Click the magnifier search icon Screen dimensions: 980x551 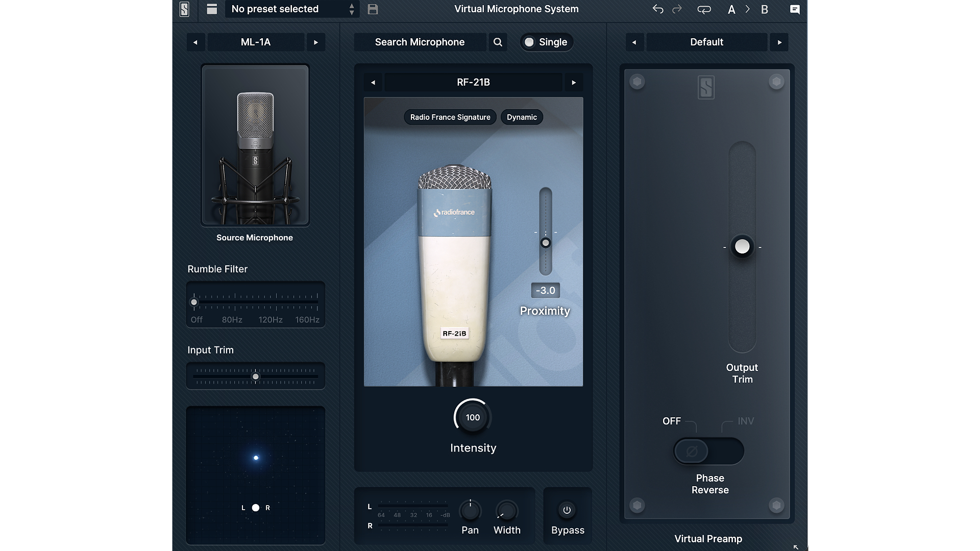coord(498,42)
